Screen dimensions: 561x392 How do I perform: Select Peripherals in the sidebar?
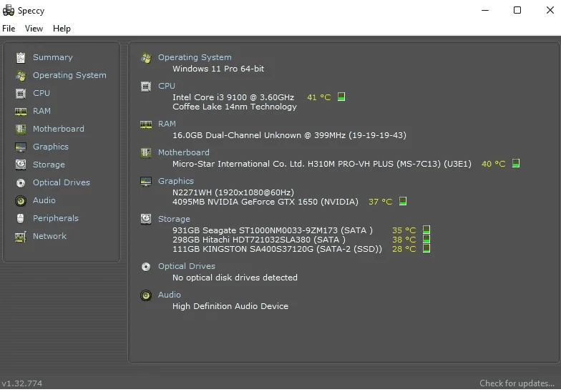pos(56,218)
